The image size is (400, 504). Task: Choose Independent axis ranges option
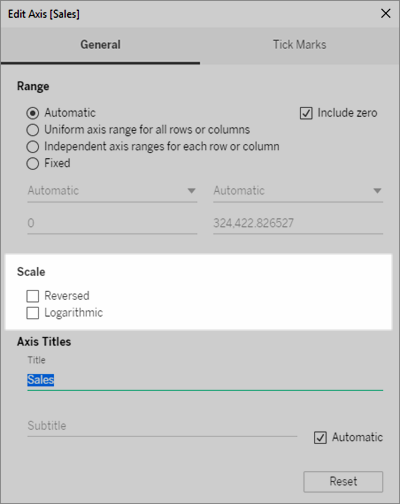pos(33,147)
